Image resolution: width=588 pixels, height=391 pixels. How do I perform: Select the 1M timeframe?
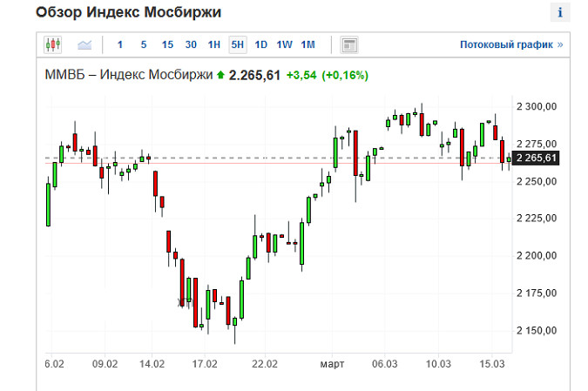click(x=308, y=44)
